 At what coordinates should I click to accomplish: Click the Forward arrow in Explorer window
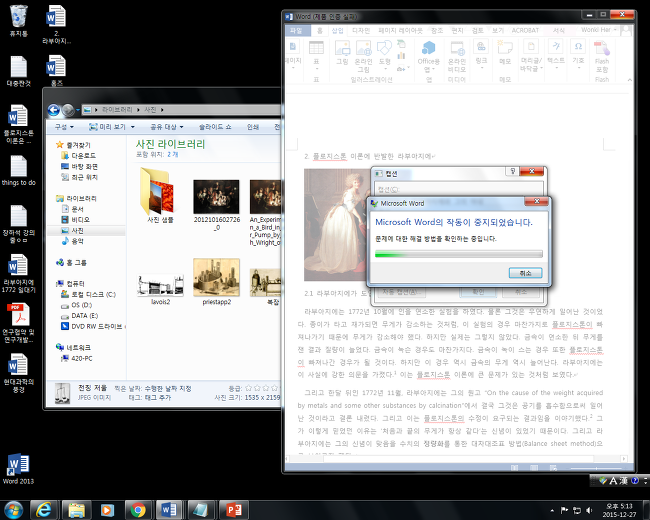coord(68,110)
